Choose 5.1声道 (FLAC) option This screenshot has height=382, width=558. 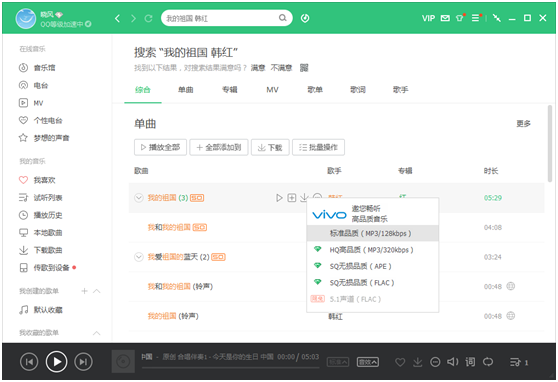[373, 299]
